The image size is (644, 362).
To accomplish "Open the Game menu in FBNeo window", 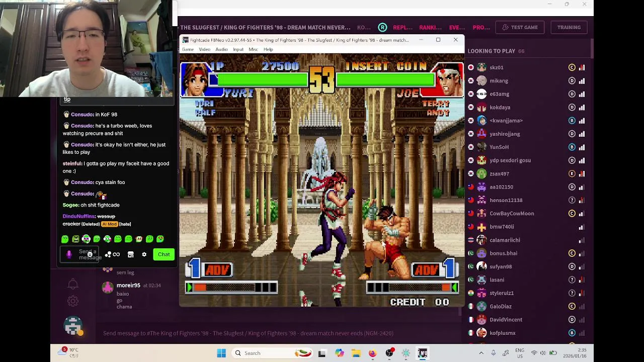I will (x=188, y=49).
